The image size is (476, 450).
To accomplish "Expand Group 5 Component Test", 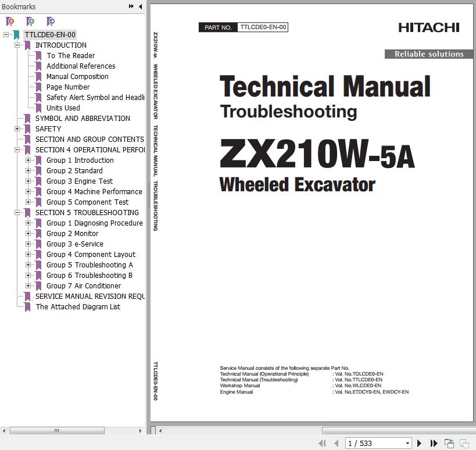I will [28, 202].
